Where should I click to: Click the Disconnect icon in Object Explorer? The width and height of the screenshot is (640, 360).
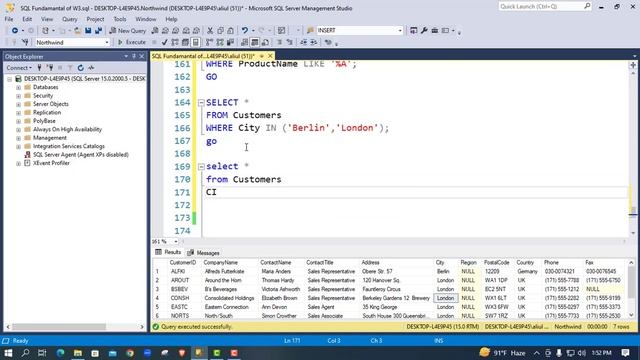[50, 68]
